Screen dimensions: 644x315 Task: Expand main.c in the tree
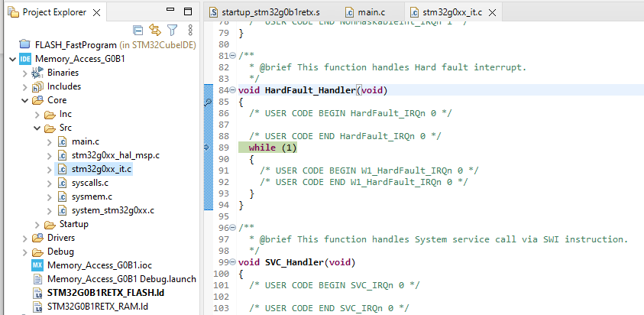50,142
